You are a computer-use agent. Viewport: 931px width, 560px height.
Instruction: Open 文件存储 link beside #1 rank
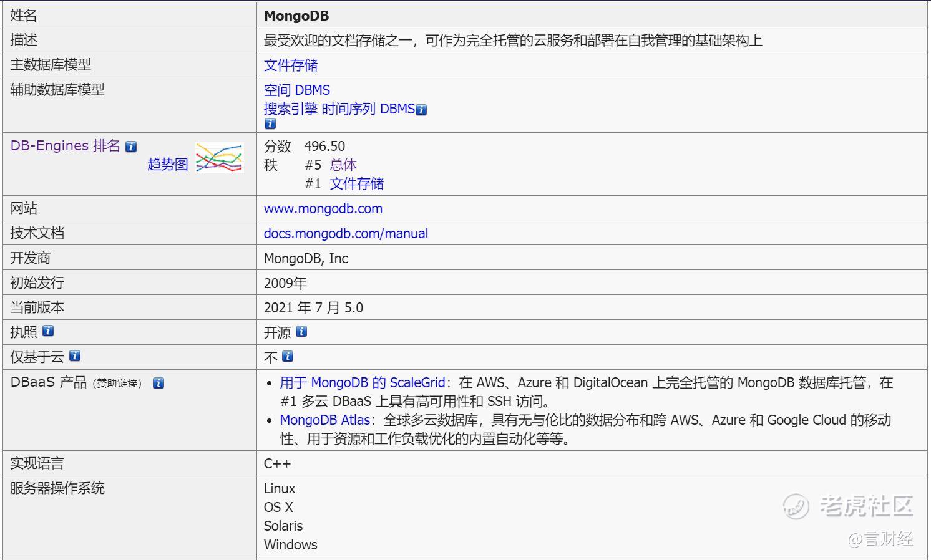[x=357, y=183]
